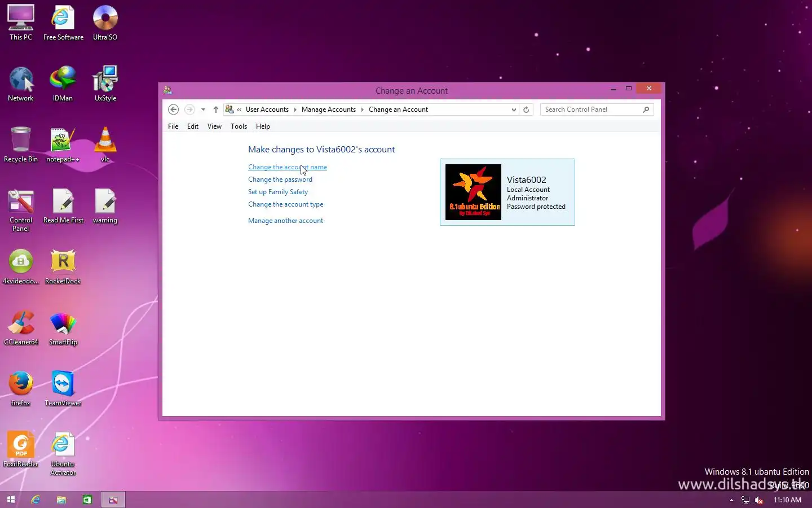The height and width of the screenshot is (508, 812).
Task: Click network icon in system tray
Action: coord(745,500)
